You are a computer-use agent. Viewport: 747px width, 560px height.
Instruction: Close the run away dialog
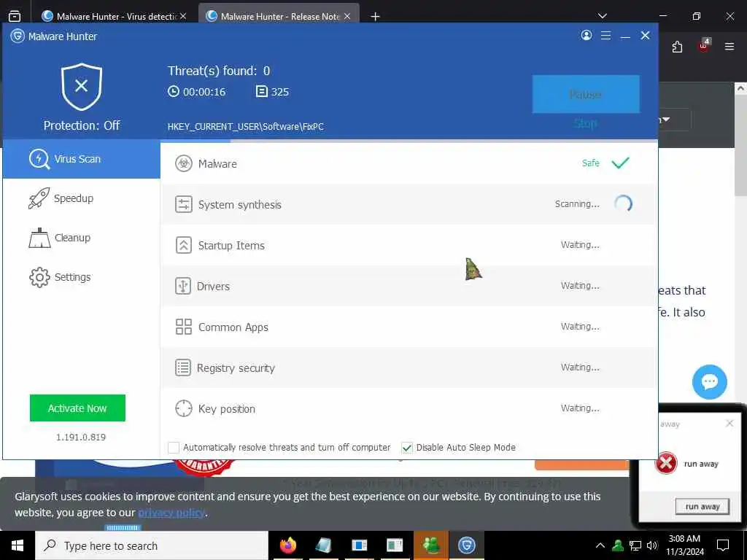click(x=729, y=424)
